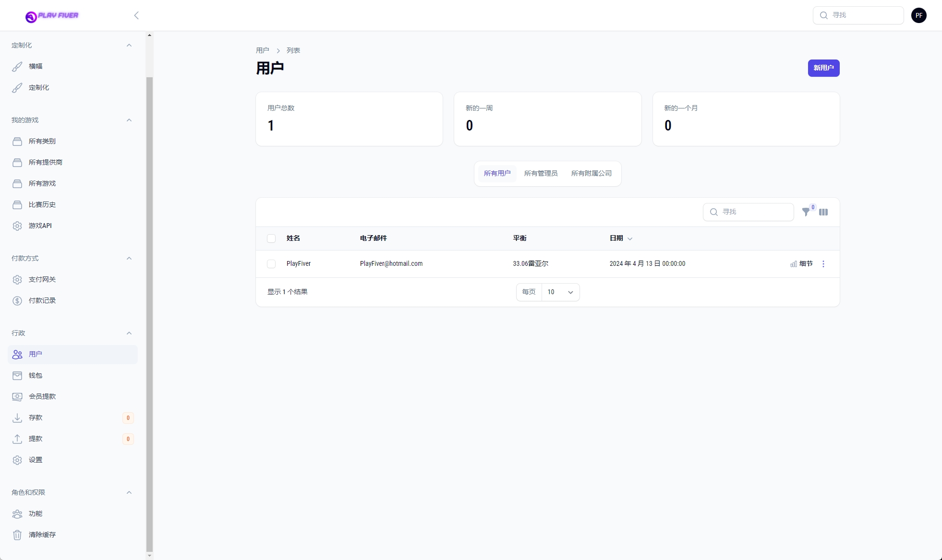942x560 pixels.
Task: Click the filter funnel icon
Action: point(806,212)
